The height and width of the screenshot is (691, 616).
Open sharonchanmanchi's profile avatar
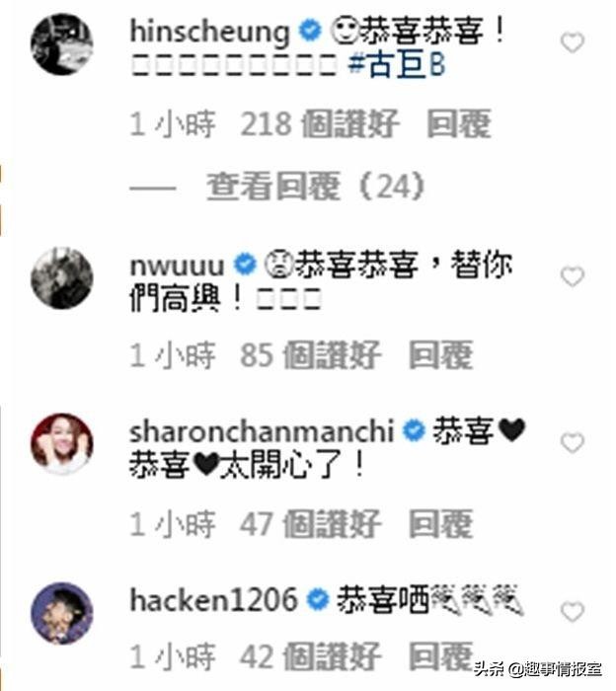(x=61, y=443)
